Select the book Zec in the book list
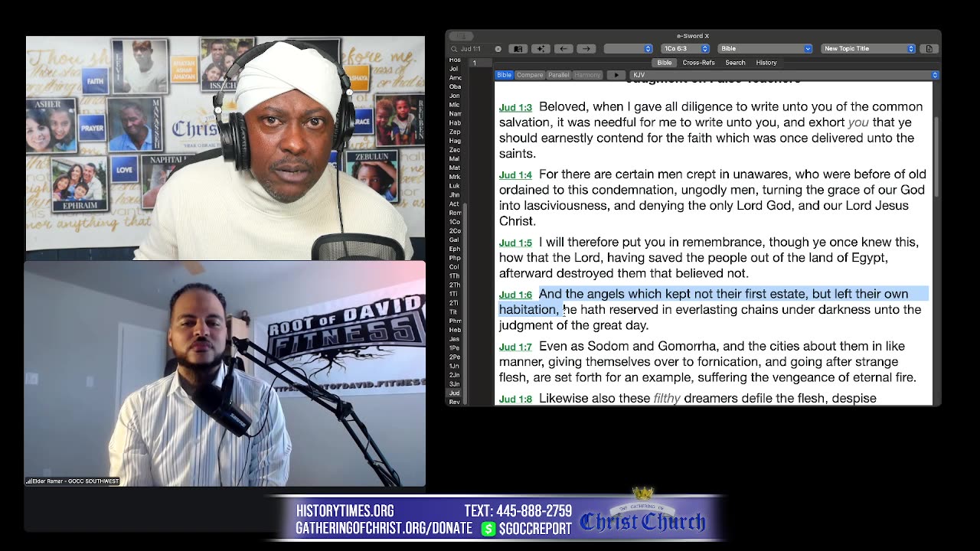The width and height of the screenshot is (980, 551). tap(455, 150)
